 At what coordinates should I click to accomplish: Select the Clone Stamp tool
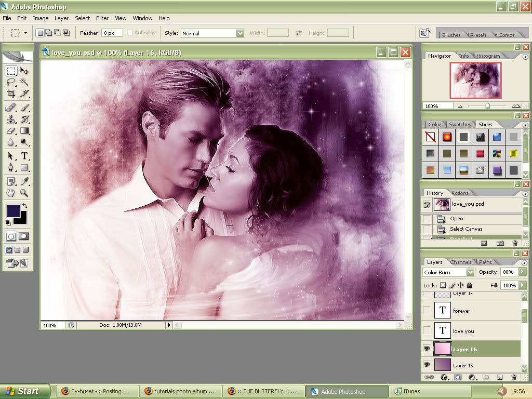click(x=11, y=119)
